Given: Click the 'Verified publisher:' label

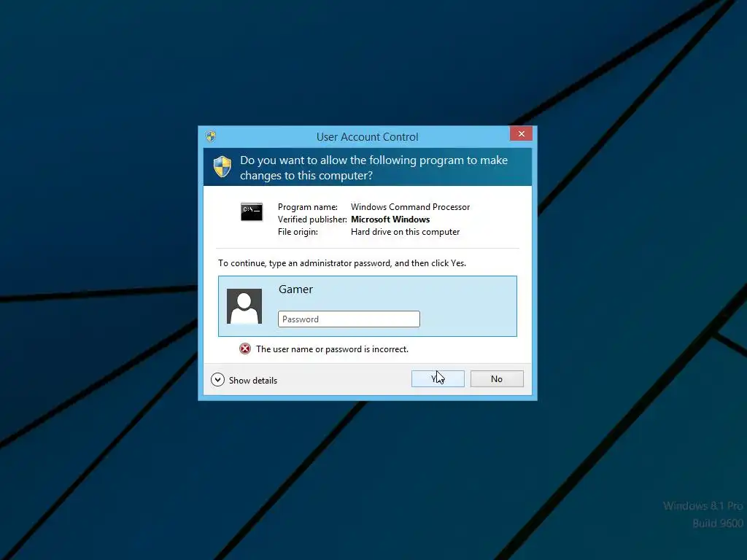Looking at the screenshot, I should [312, 219].
